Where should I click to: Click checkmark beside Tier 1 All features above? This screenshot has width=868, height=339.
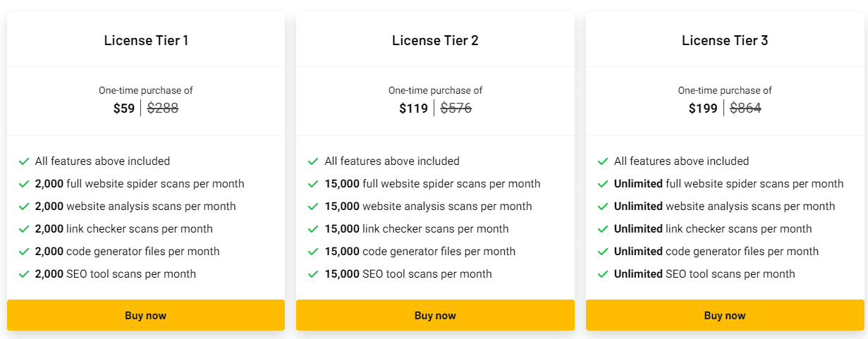click(24, 161)
